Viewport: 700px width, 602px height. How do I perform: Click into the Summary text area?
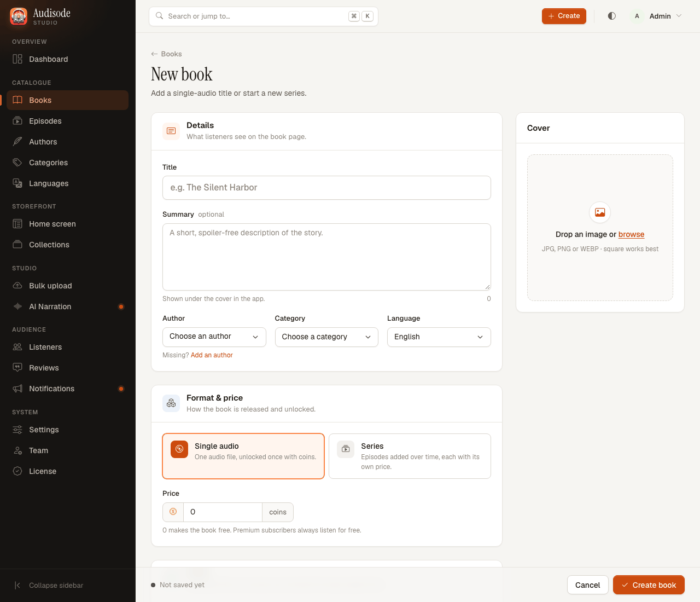pyautogui.click(x=326, y=257)
